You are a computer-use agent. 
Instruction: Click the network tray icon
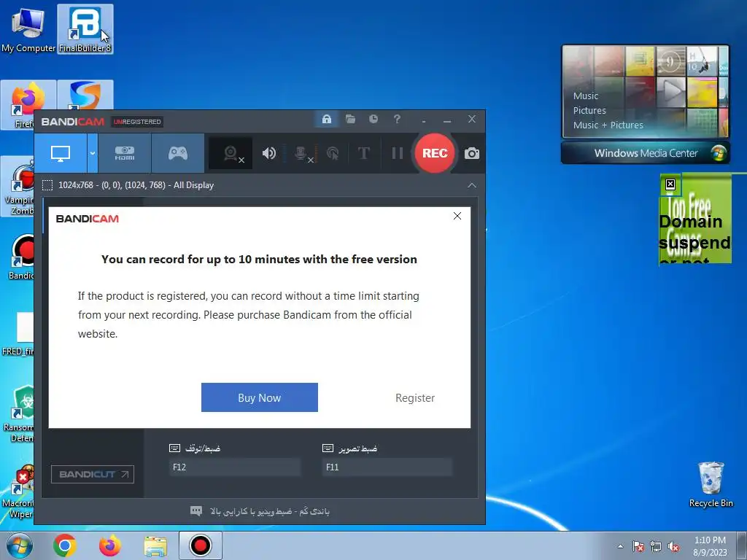click(x=656, y=546)
